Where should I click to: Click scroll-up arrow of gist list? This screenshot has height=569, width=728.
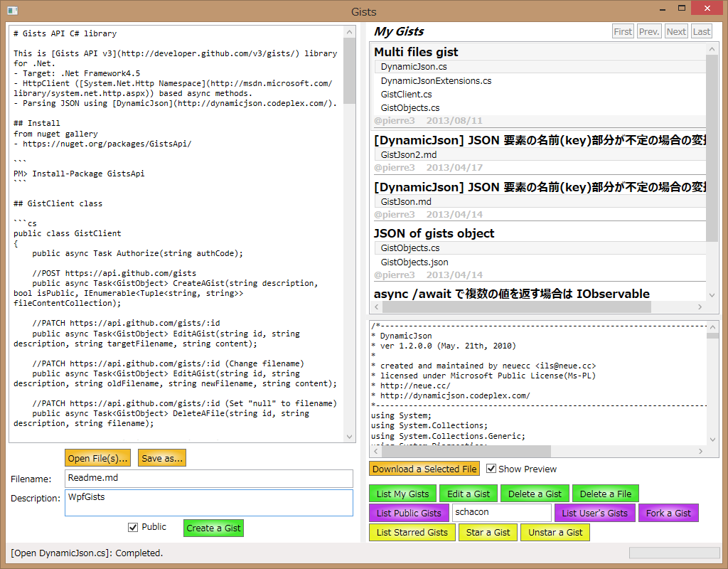[x=712, y=49]
